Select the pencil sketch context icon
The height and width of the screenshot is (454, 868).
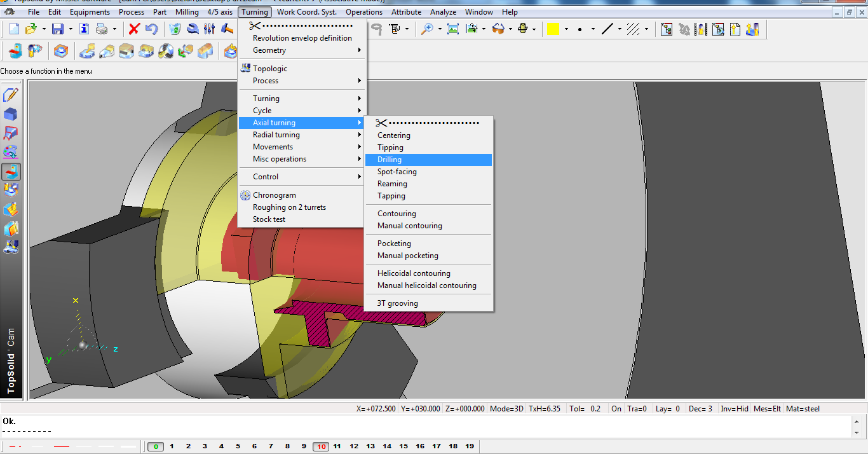(x=11, y=95)
